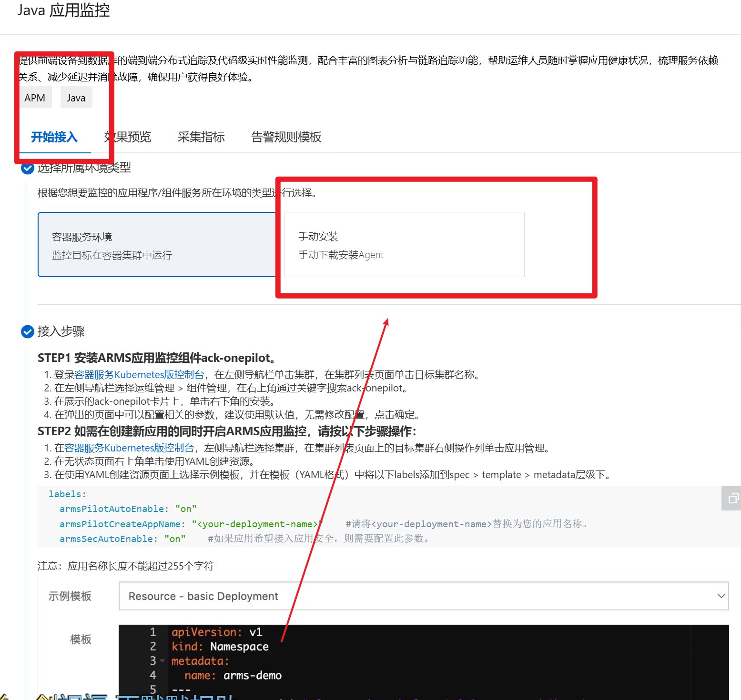
Task: Click the template YAML code editor
Action: pyautogui.click(x=424, y=662)
